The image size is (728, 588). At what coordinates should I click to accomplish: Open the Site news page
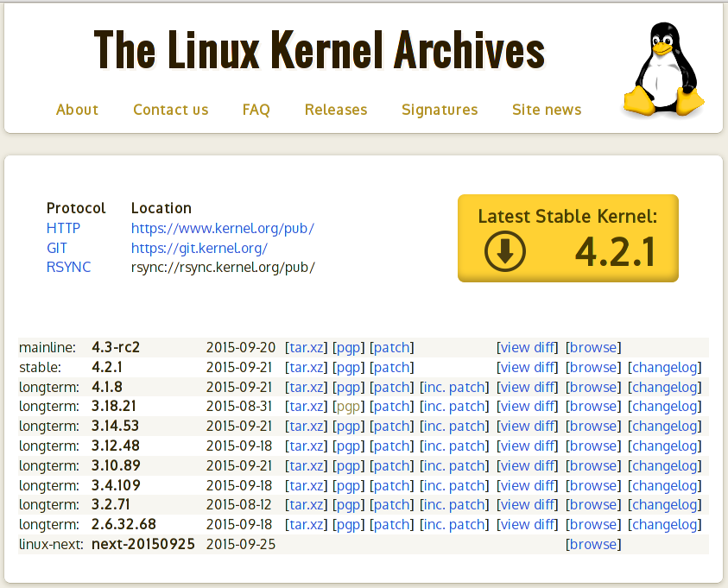(547, 110)
